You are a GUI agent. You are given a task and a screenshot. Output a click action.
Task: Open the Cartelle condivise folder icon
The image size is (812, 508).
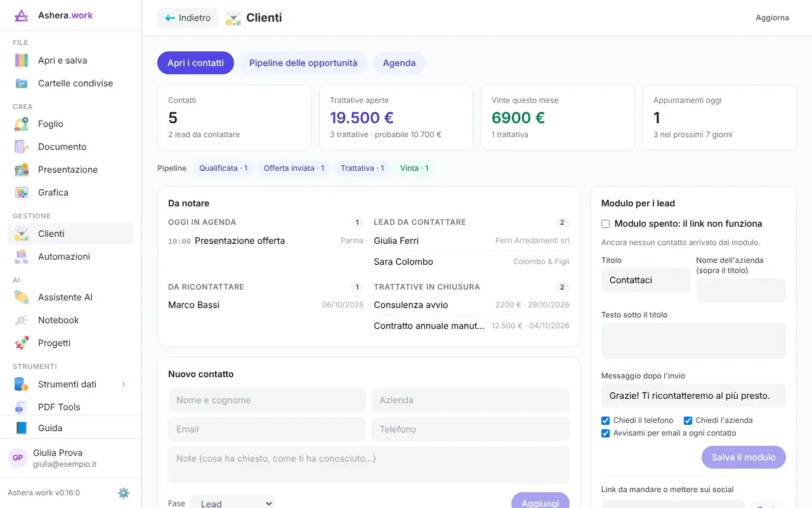[22, 83]
